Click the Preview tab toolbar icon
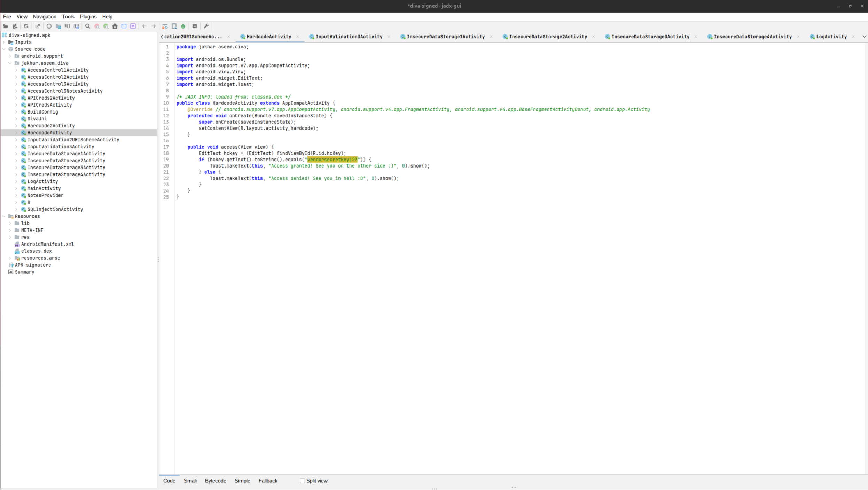Screen dimensions: 868x490 tap(67, 26)
